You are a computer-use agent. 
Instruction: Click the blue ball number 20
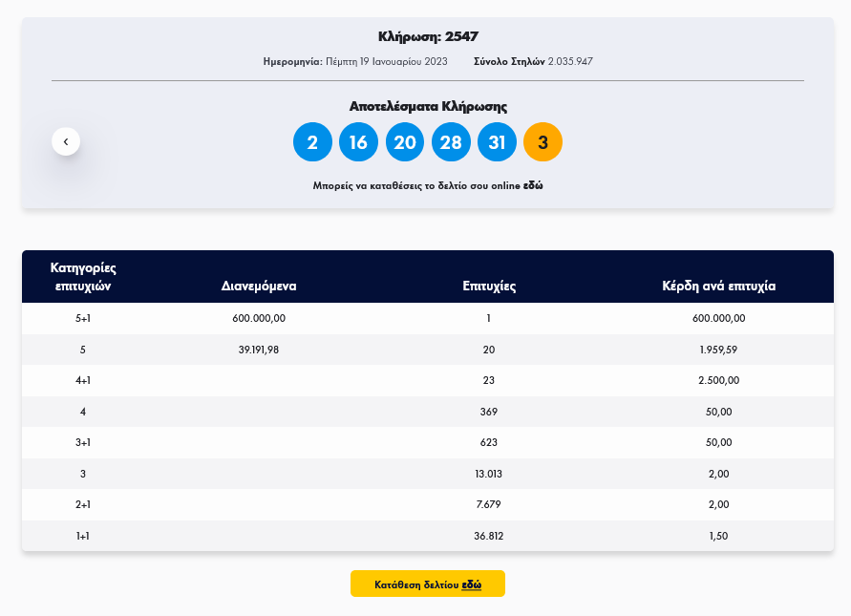coord(405,142)
